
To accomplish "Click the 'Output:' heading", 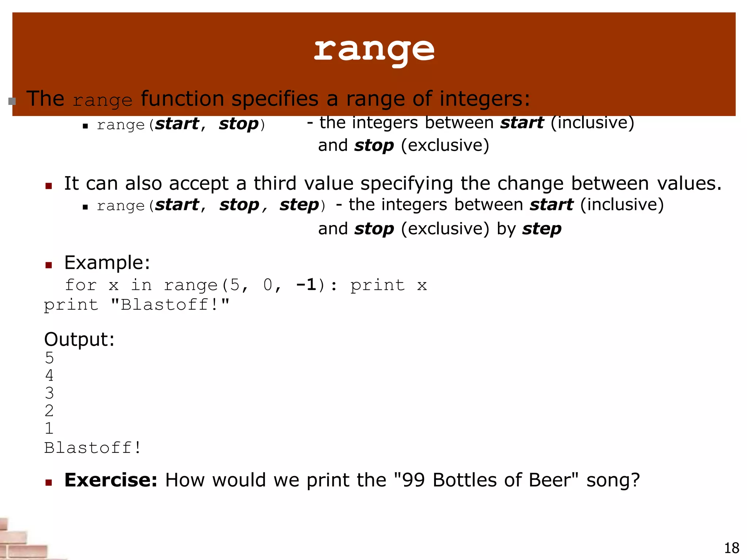I will pos(79,339).
